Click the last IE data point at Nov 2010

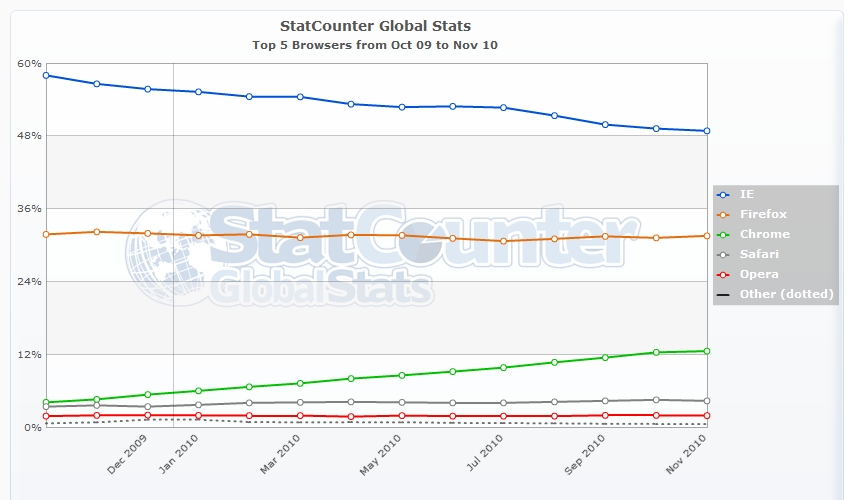click(x=707, y=131)
